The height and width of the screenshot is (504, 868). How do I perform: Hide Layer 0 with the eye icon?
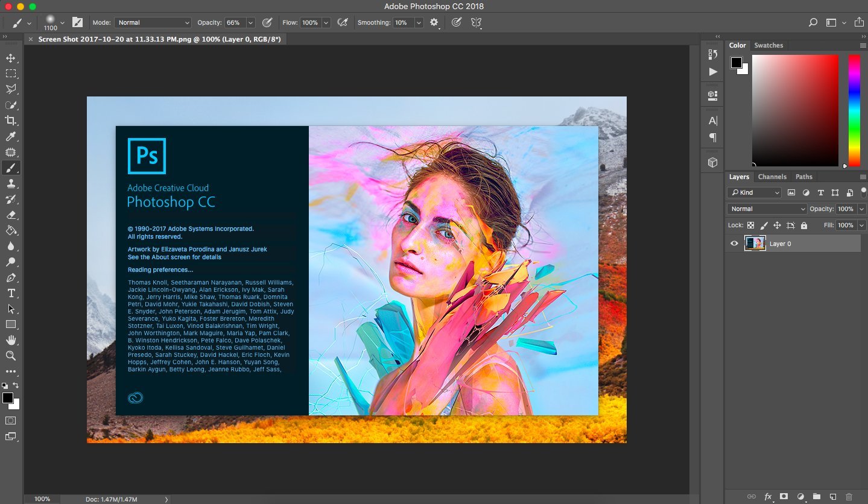[x=734, y=244]
